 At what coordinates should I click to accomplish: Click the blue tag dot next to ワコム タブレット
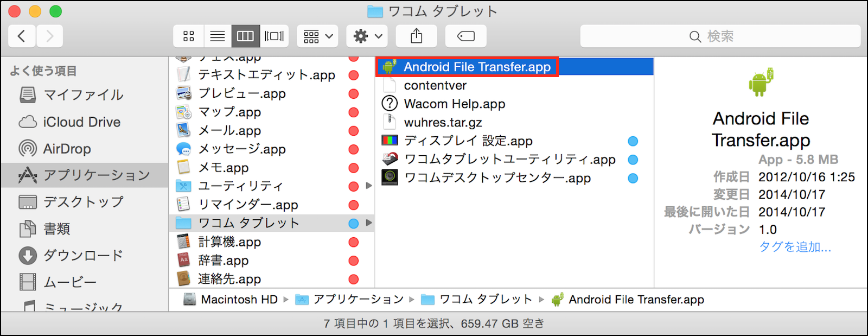click(354, 223)
